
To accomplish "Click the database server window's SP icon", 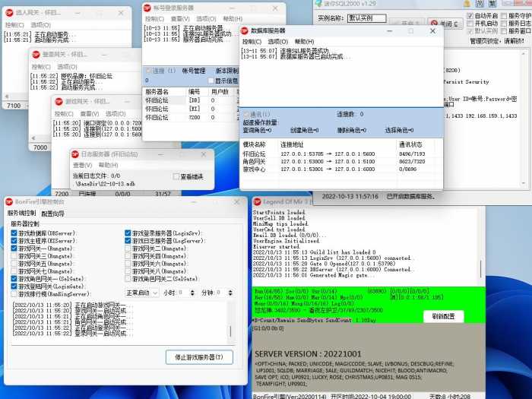I will (x=244, y=31).
